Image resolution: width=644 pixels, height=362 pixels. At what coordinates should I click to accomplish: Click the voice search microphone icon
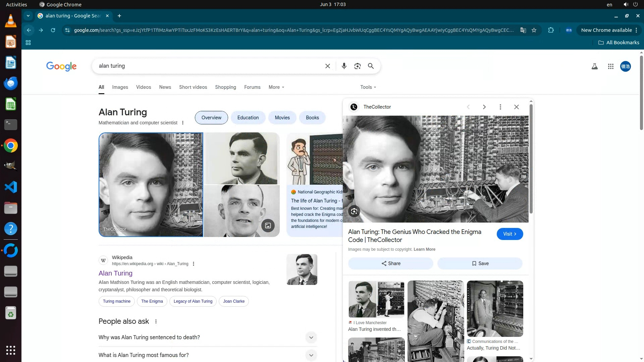(x=344, y=66)
